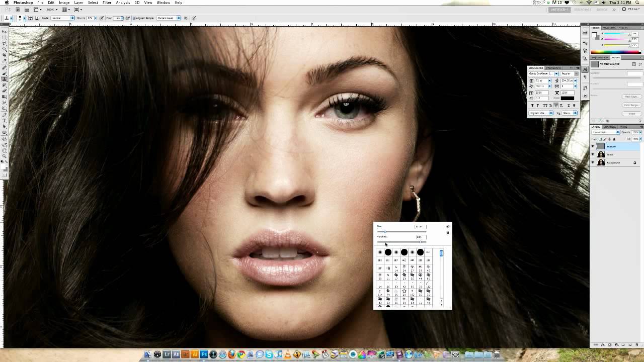Toggle the Aligned checkbox
This screenshot has width=644, height=362.
134,18
